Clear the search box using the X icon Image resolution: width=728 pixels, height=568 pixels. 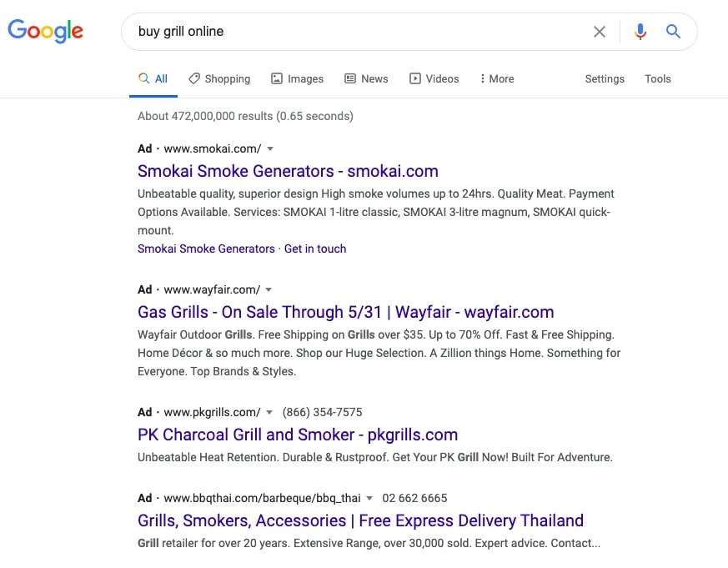pyautogui.click(x=600, y=31)
